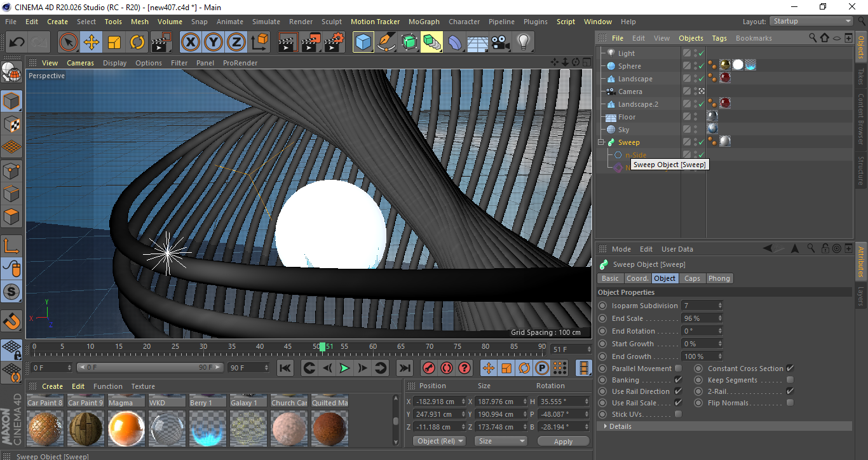
Task: Switch to the Caps tab
Action: tap(692, 278)
